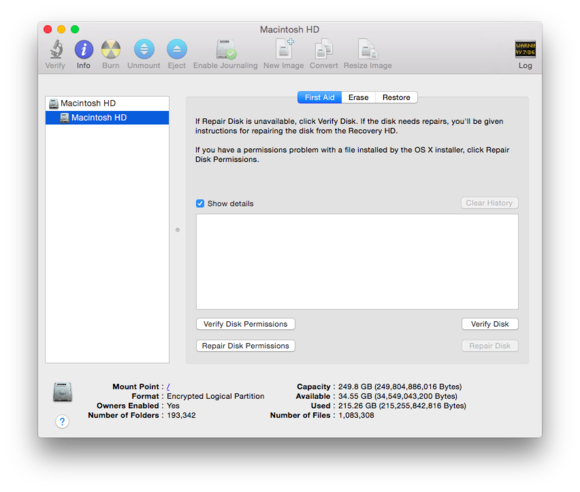Open the help question mark button
This screenshot has height=492, width=580.
pos(62,421)
